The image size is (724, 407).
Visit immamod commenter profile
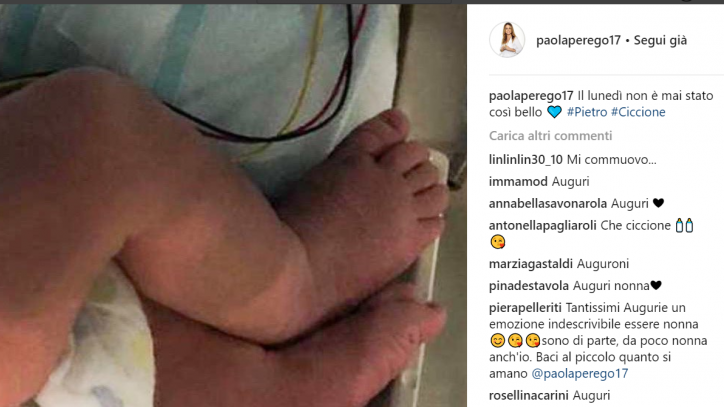(x=518, y=182)
